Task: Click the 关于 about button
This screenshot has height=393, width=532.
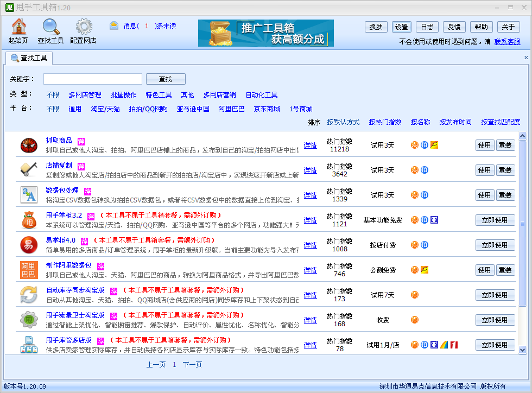Action: [509, 27]
